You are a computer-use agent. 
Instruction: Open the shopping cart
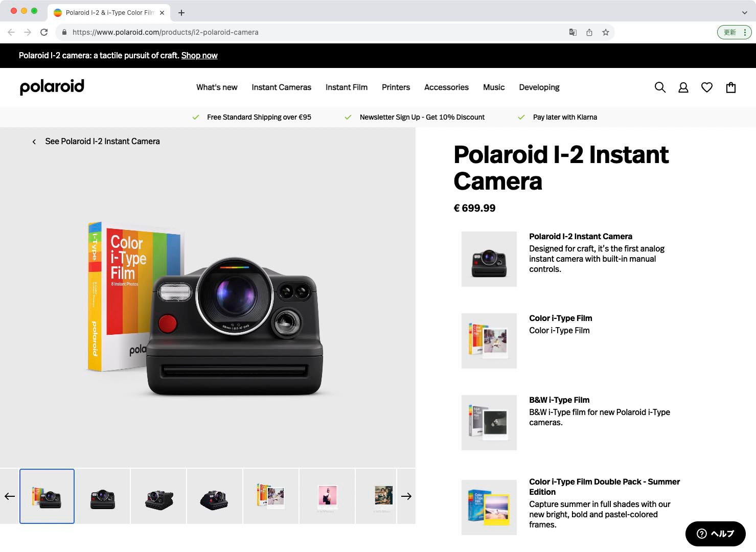[x=730, y=87]
